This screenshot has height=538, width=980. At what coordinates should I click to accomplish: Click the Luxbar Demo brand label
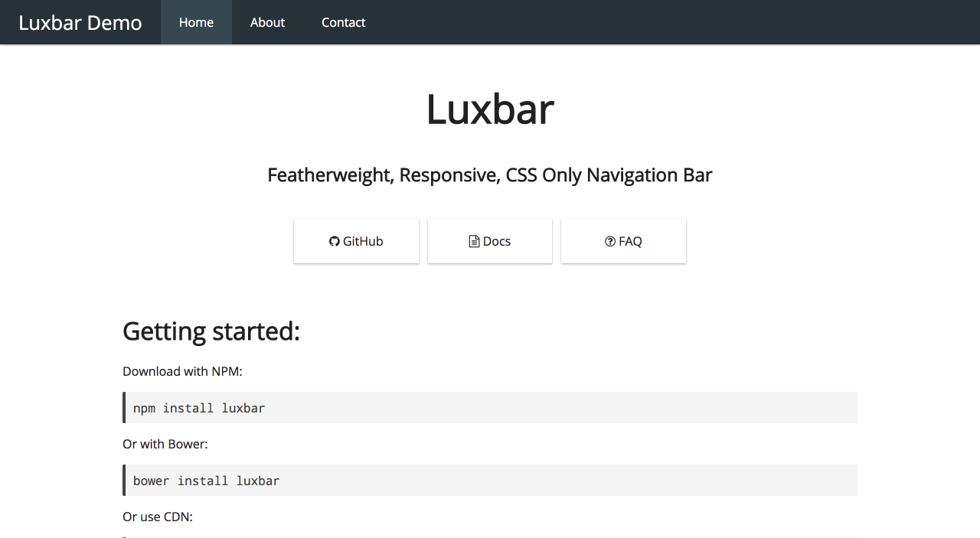tap(80, 22)
